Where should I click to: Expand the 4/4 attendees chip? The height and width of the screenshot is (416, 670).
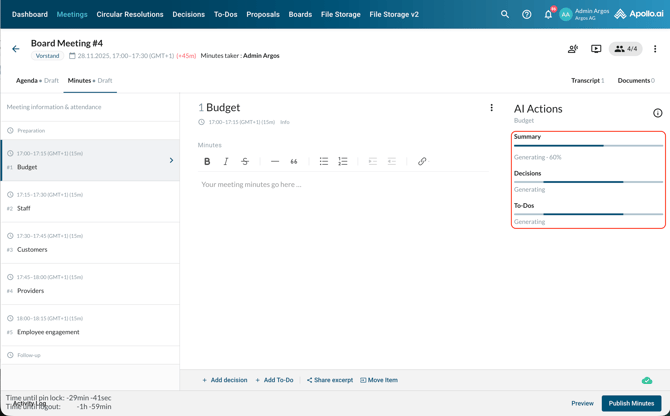[x=626, y=49]
